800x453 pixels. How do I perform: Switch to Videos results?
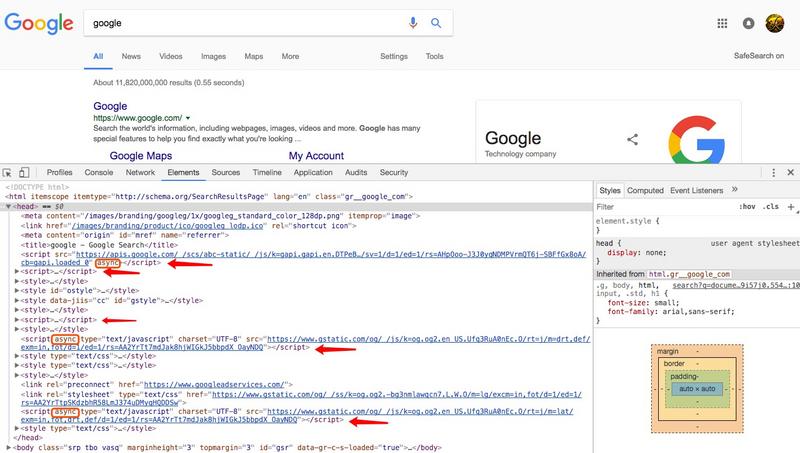pos(170,56)
